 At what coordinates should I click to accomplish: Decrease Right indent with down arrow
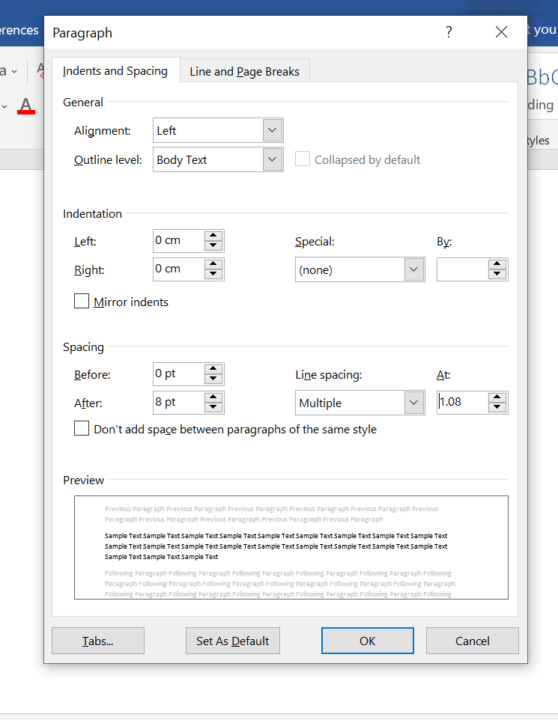213,274
